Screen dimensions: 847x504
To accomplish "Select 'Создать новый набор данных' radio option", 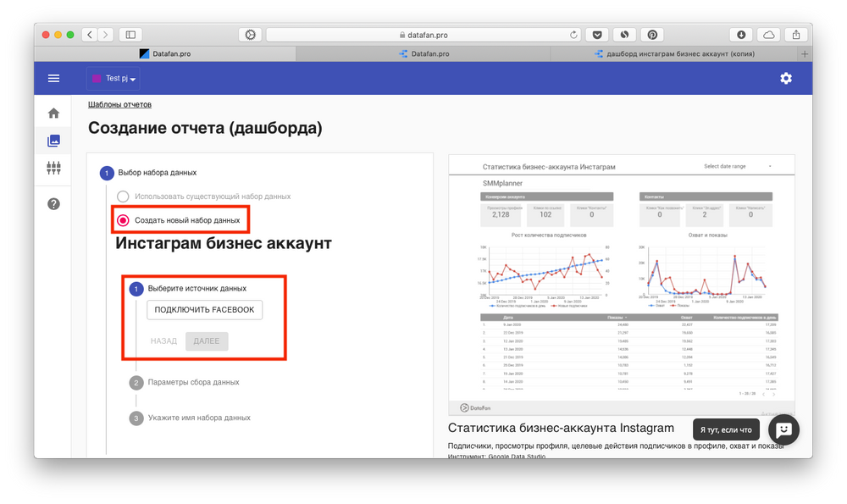I will (123, 220).
